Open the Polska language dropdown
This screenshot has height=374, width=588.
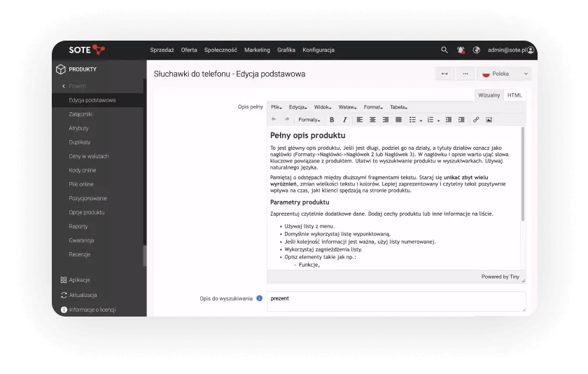(504, 74)
